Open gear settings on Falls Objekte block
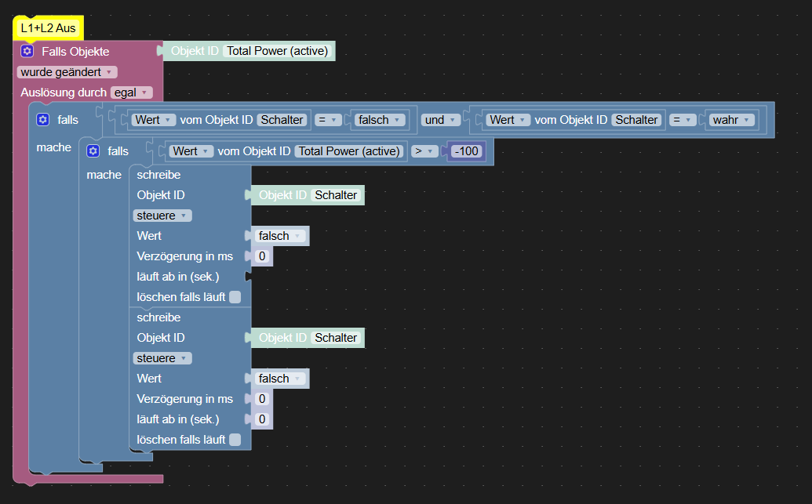This screenshot has height=504, width=812. [x=27, y=51]
